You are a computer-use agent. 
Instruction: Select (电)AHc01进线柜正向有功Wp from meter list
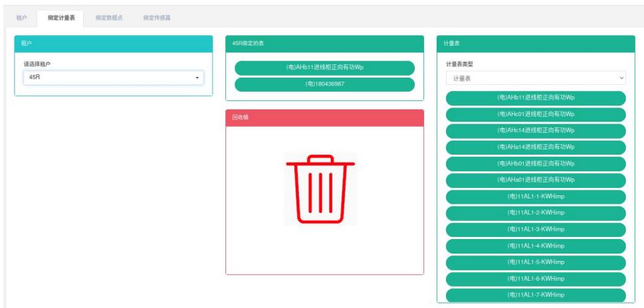coord(536,114)
